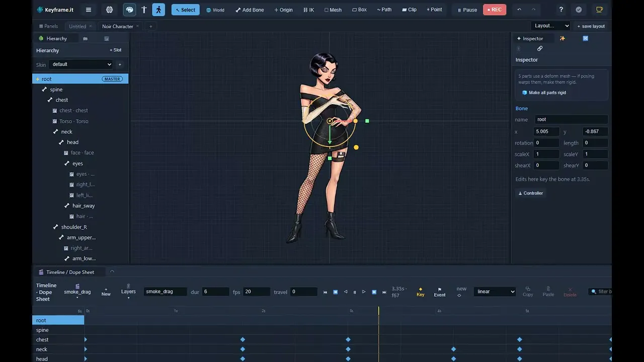Screen dimensions: 644x362
Task: Click the rotation value field
Action: coord(547,143)
